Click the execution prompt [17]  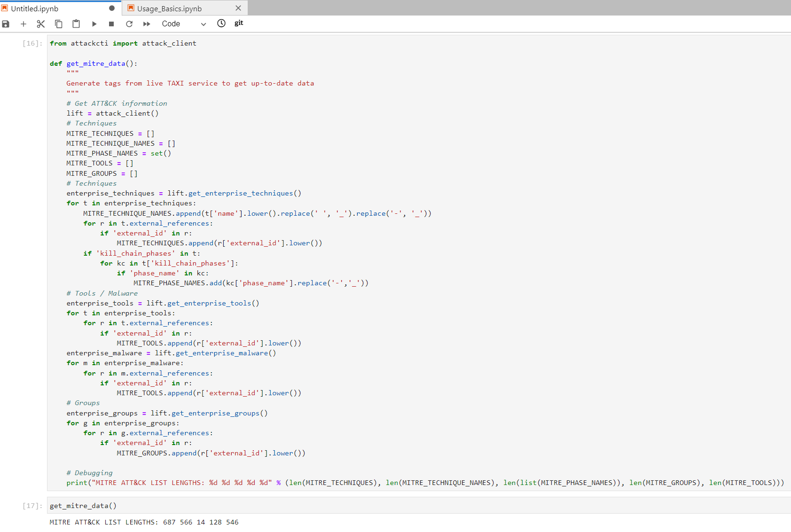tap(31, 506)
